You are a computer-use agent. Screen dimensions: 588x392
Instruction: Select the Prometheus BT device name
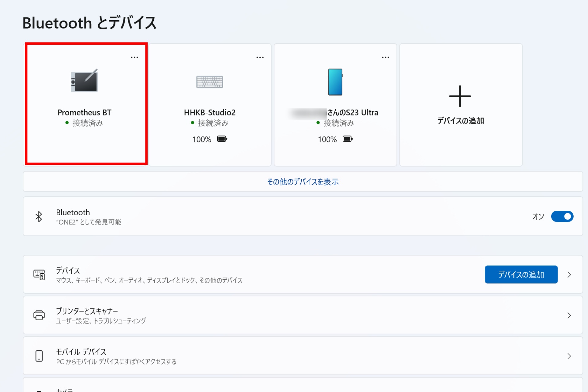pos(84,112)
